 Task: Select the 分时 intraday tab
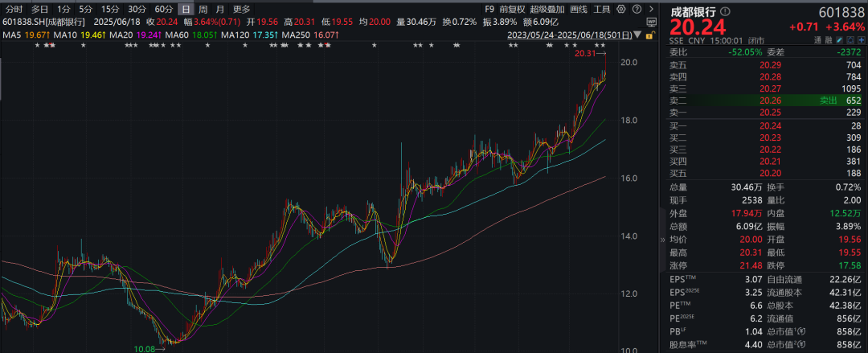tap(14, 8)
